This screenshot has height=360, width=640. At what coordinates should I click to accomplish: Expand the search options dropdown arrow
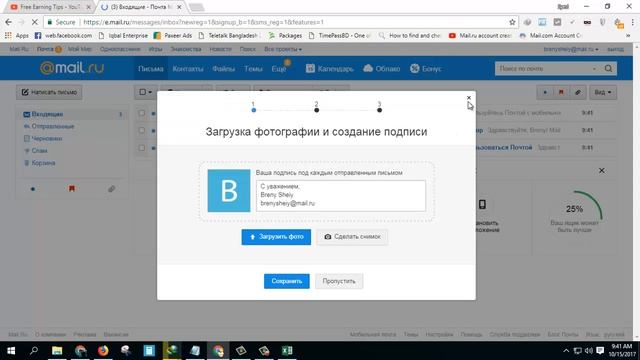tap(594, 69)
